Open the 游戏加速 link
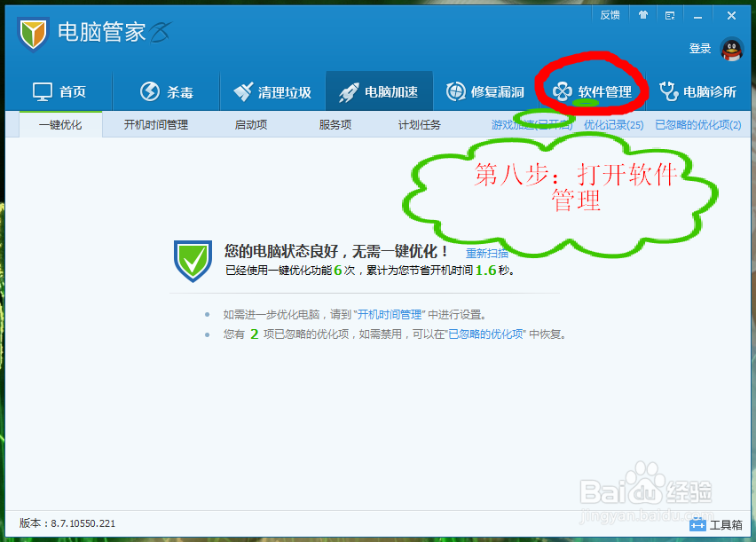This screenshot has height=542, width=756. 532,125
